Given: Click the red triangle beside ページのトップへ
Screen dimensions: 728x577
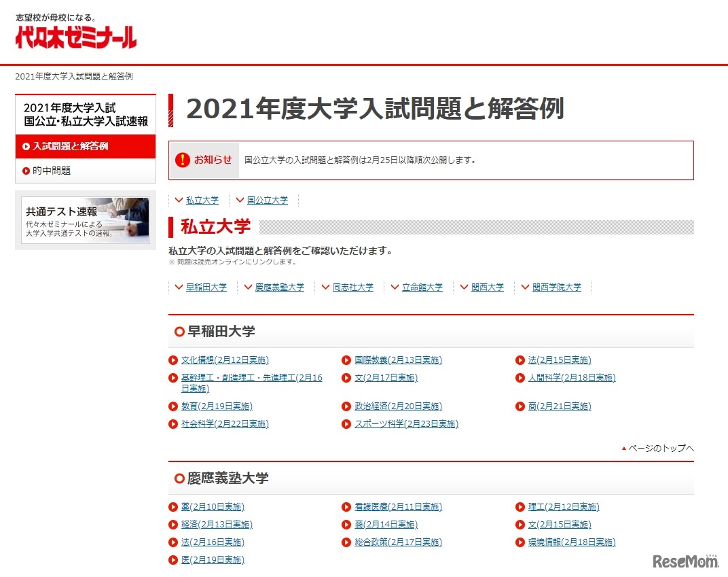Looking at the screenshot, I should pyautogui.click(x=623, y=449).
